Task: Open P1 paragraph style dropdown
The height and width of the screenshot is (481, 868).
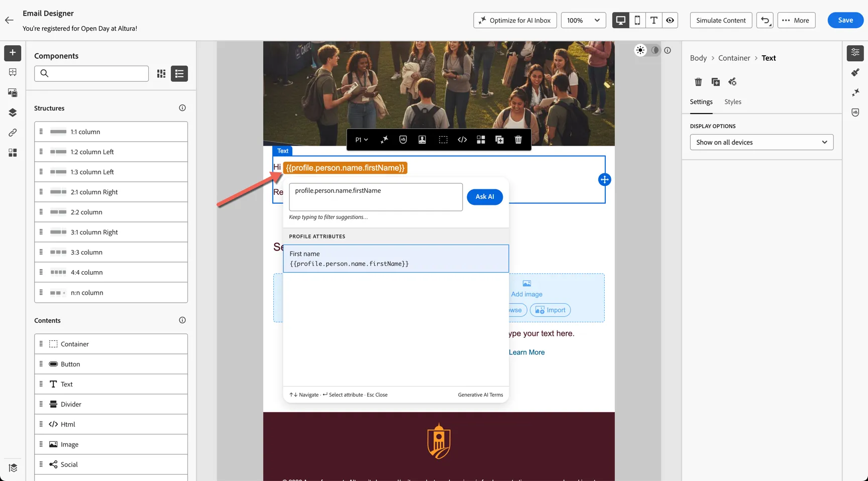Action: [x=362, y=140]
